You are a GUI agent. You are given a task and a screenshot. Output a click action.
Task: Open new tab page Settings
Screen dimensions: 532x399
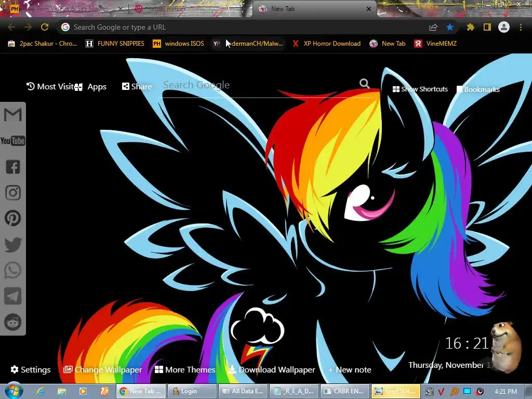click(x=31, y=369)
